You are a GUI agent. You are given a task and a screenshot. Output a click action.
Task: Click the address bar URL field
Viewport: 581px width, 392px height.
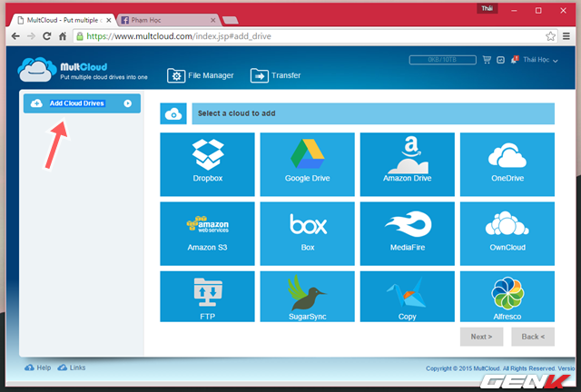309,36
